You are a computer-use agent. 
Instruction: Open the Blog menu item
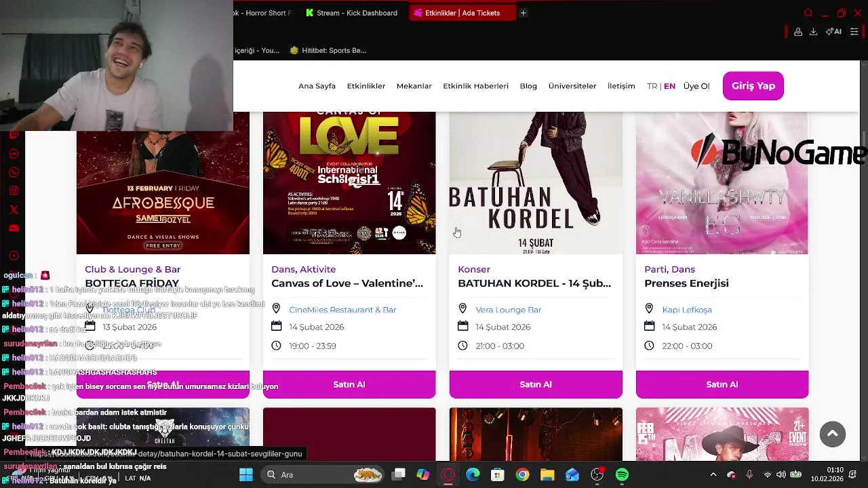528,86
